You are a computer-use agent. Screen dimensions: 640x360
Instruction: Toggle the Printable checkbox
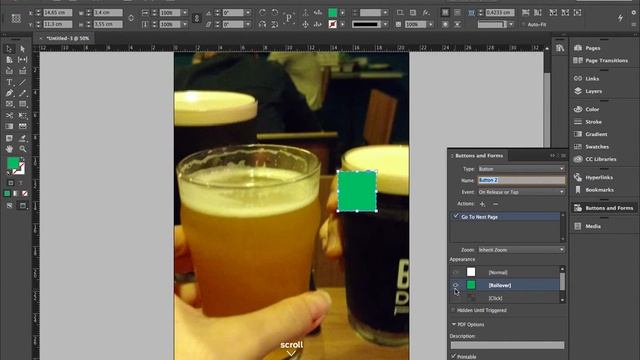(x=453, y=356)
